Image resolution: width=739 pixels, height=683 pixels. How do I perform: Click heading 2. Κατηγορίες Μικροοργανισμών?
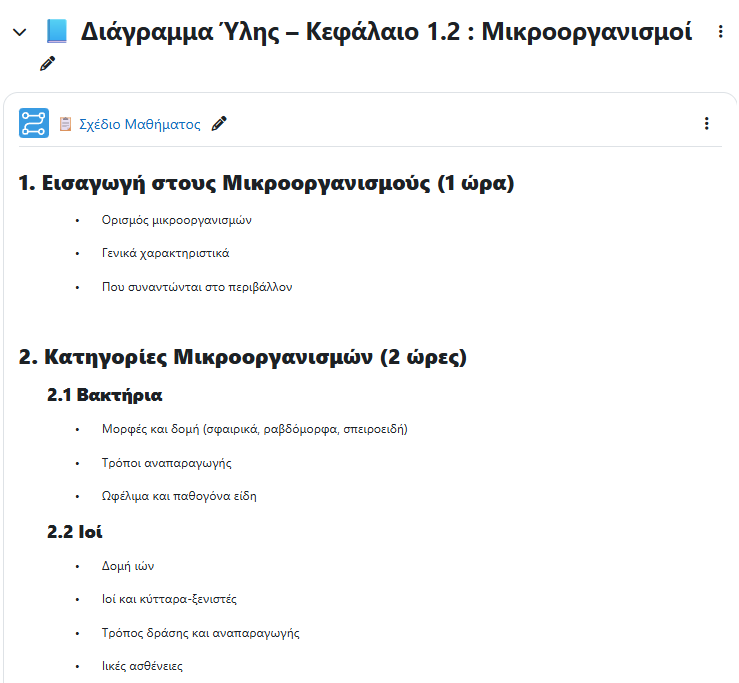(x=243, y=357)
